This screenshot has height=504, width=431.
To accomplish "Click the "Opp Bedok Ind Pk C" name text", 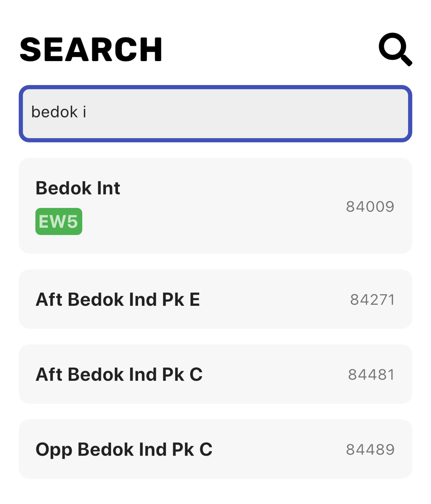I will [124, 449].
